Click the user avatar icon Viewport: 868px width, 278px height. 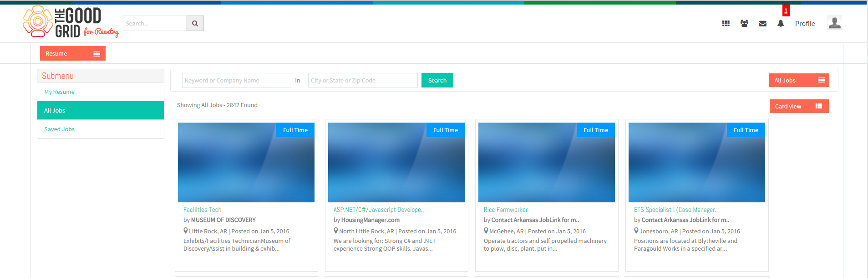(834, 23)
